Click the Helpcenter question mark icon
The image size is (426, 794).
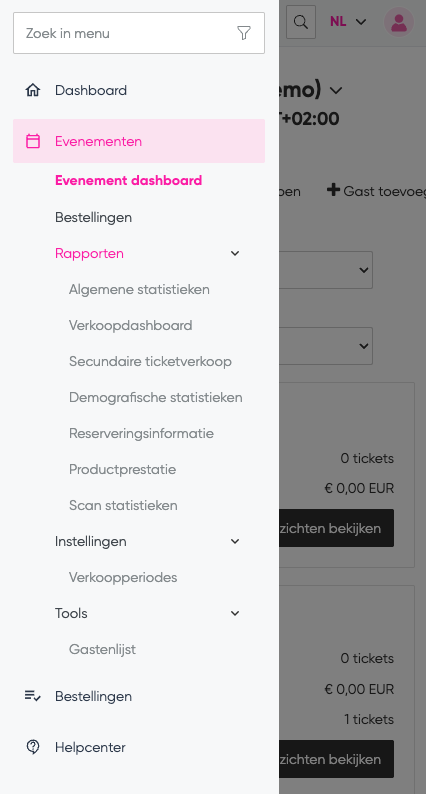(33, 747)
